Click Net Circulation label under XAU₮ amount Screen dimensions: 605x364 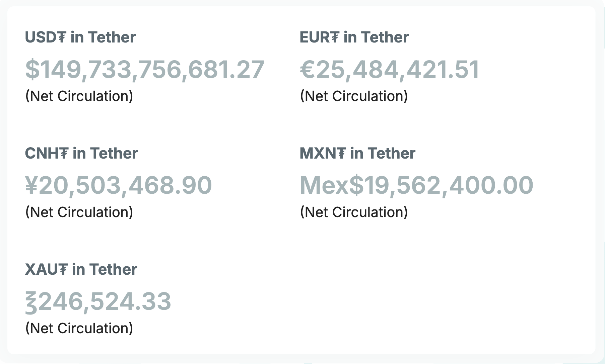(x=79, y=328)
